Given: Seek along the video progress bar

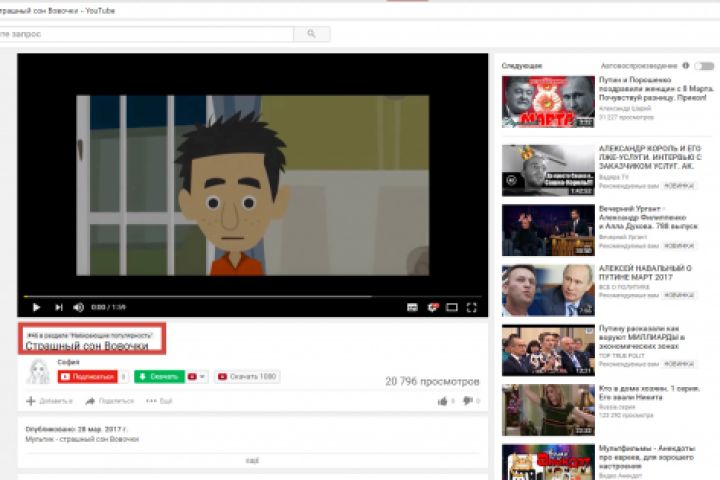Looking at the screenshot, I should click(253, 296).
